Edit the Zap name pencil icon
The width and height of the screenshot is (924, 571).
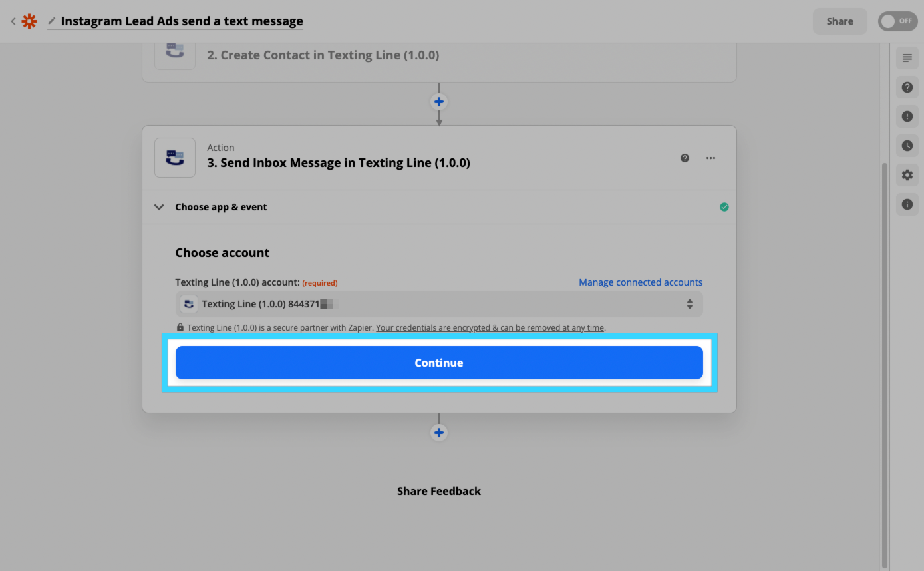(52, 21)
